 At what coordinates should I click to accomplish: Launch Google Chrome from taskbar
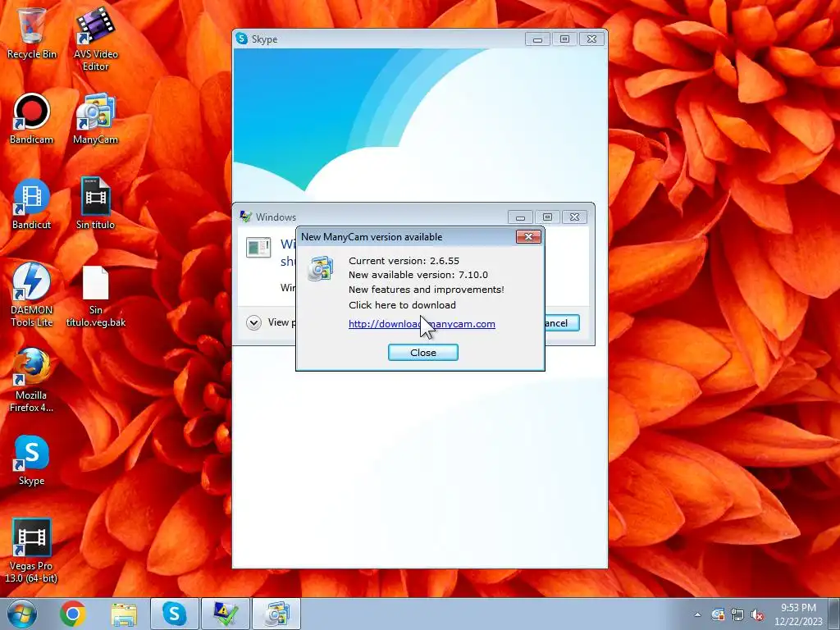coord(73,614)
